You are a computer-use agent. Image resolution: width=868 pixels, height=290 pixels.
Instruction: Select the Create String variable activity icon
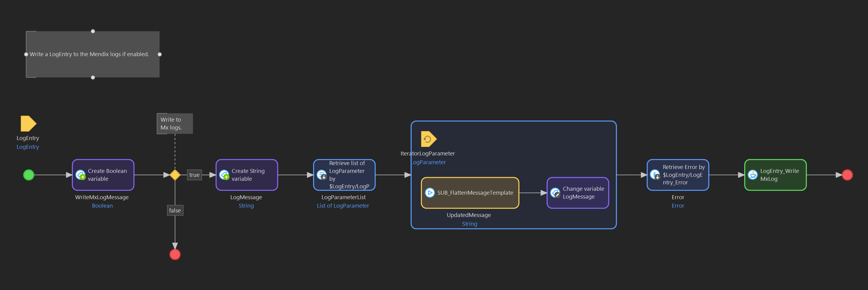click(x=224, y=175)
